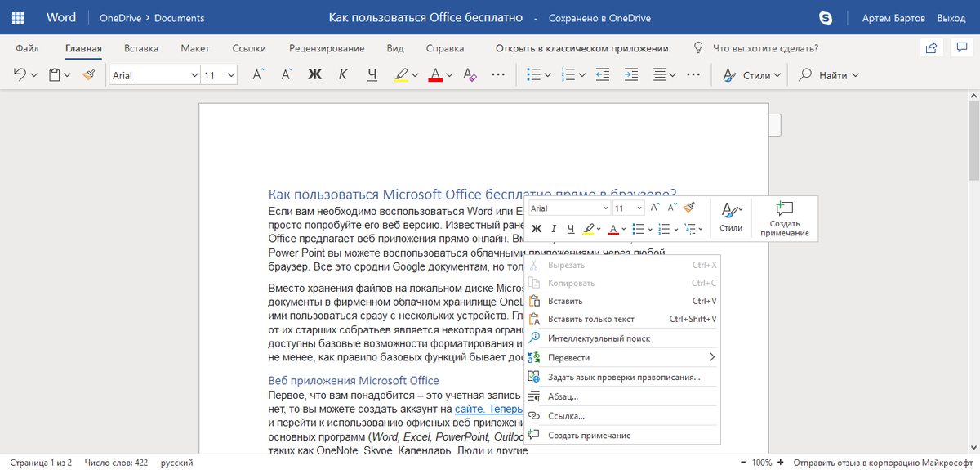The width and height of the screenshot is (980, 470).
Task: Click the Documents breadcrumb link
Action: tap(180, 18)
